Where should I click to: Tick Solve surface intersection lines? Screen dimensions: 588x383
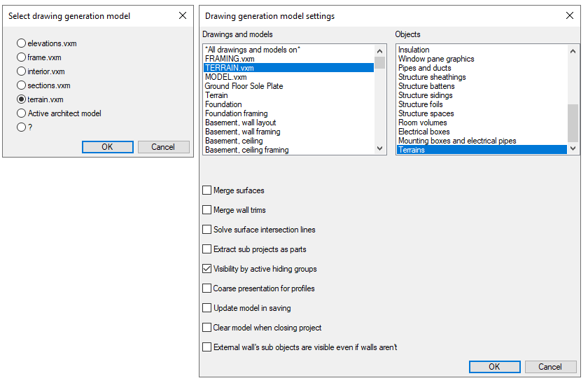(206, 230)
